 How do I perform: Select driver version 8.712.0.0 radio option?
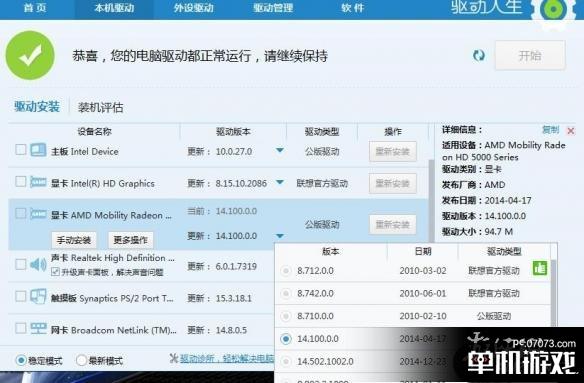click(286, 271)
